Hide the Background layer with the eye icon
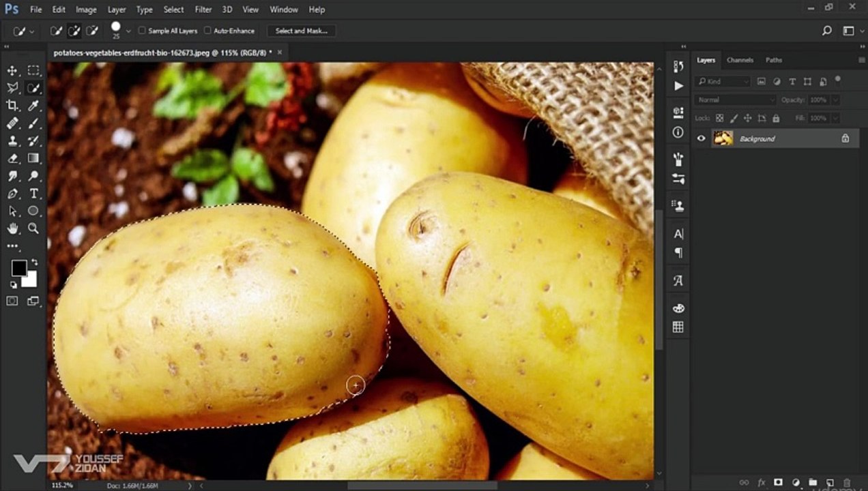The height and width of the screenshot is (491, 868). 701,138
